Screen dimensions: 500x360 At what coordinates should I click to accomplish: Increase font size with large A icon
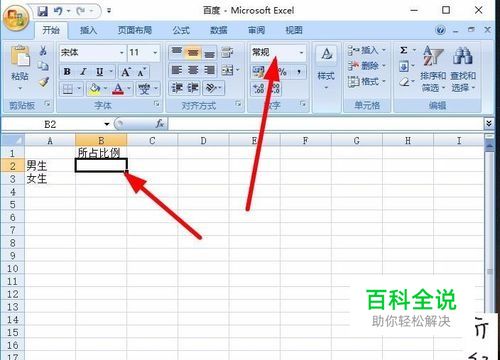click(126, 72)
